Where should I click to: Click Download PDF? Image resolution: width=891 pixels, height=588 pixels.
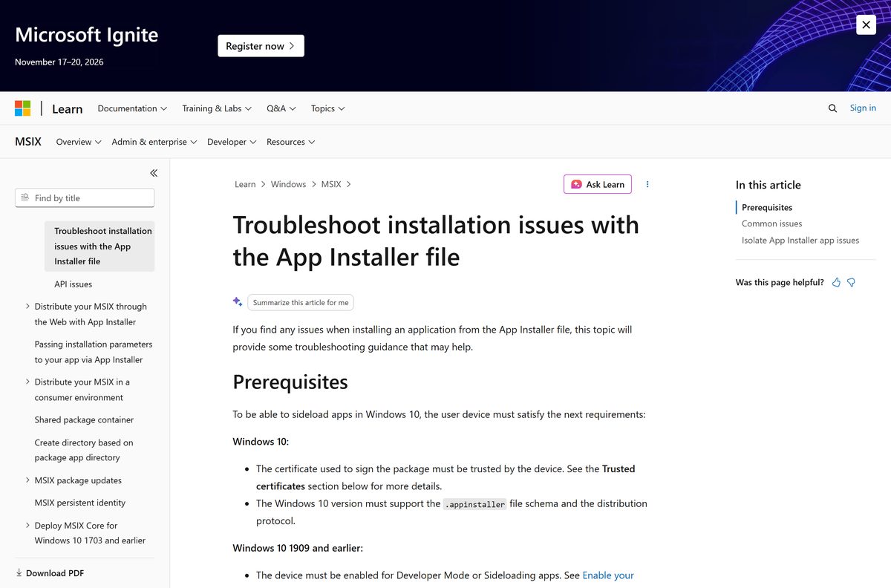pyautogui.click(x=50, y=573)
